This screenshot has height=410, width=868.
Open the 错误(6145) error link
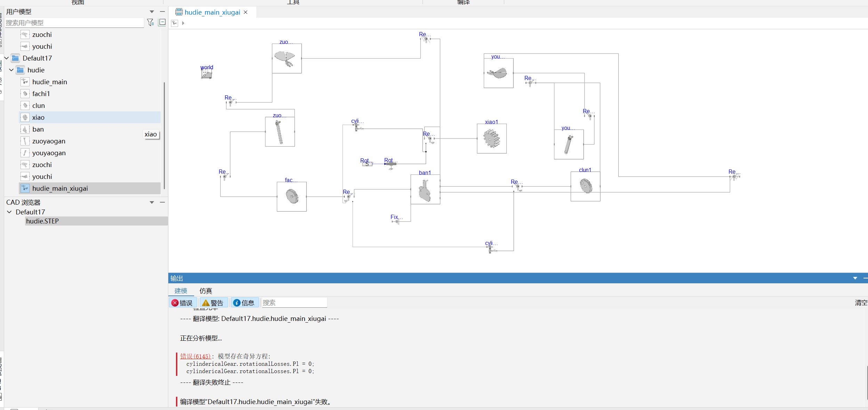195,356
